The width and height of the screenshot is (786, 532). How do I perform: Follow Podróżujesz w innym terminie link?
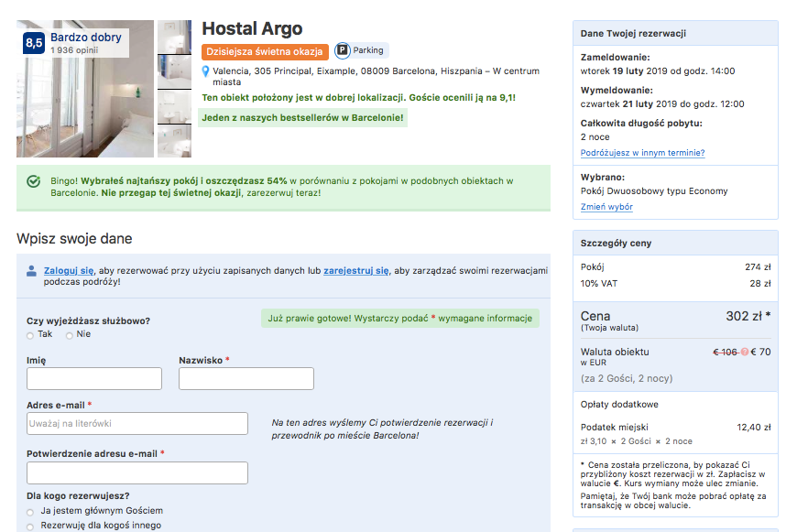(643, 153)
